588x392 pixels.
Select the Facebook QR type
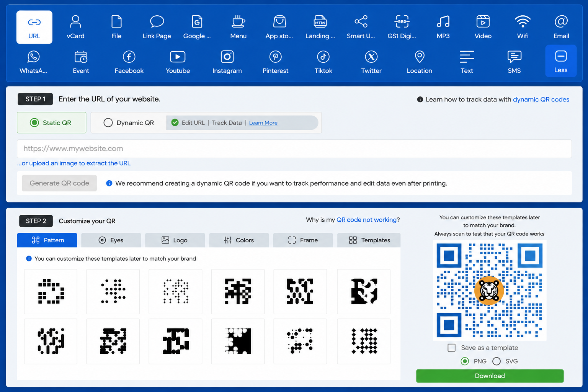(129, 62)
